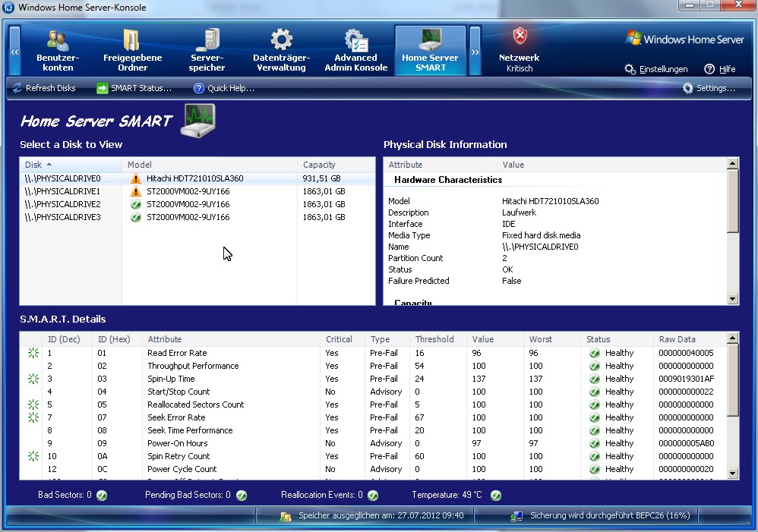Sort disk list by Capacity column
The height and width of the screenshot is (532, 758).
coord(336,165)
